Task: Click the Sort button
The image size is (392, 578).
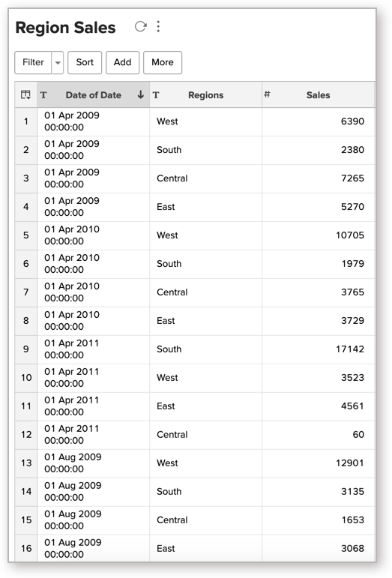Action: [x=85, y=62]
